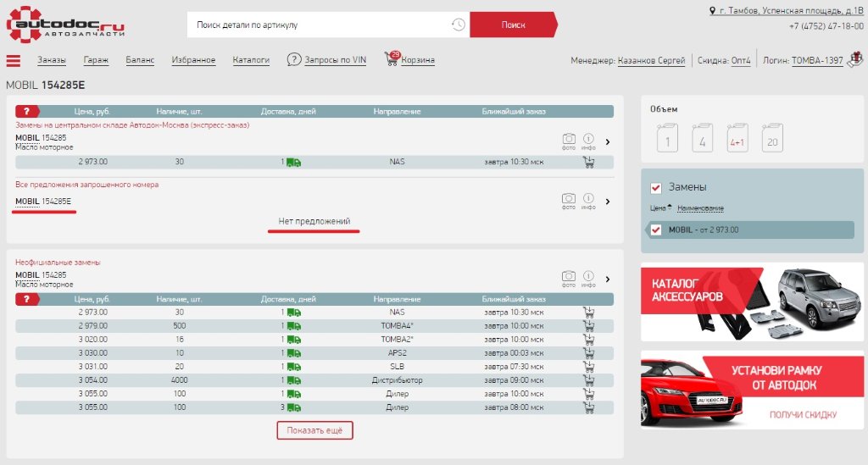
Task: Add Дистрибьютор 3 054.00 offer to cart
Action: tap(588, 379)
